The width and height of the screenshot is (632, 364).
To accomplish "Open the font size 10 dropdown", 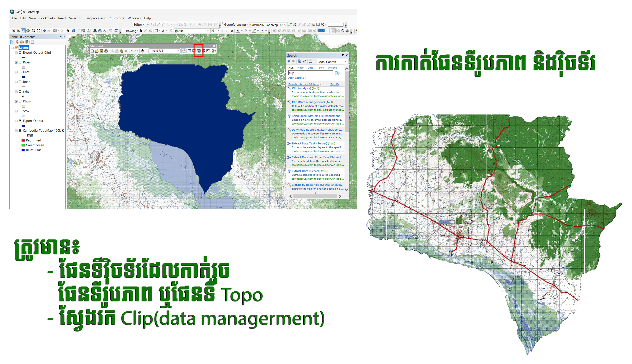I will click(x=218, y=31).
